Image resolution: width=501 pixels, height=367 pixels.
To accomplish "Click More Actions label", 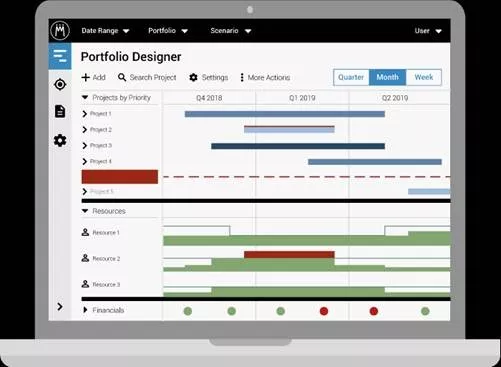I will pyautogui.click(x=269, y=77).
